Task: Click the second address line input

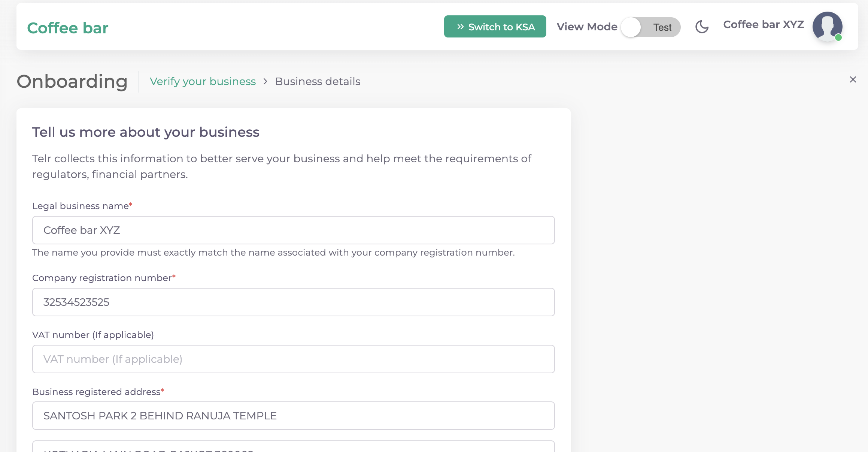Action: [x=293, y=448]
